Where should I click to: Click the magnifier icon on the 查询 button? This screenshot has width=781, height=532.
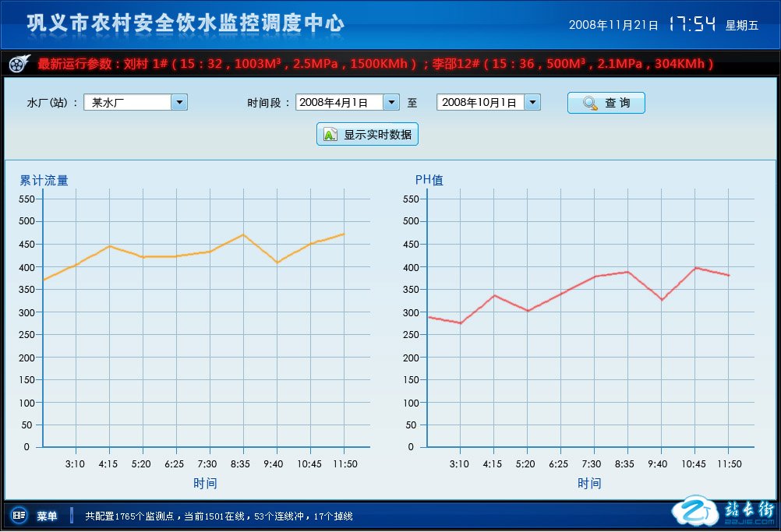pyautogui.click(x=590, y=103)
